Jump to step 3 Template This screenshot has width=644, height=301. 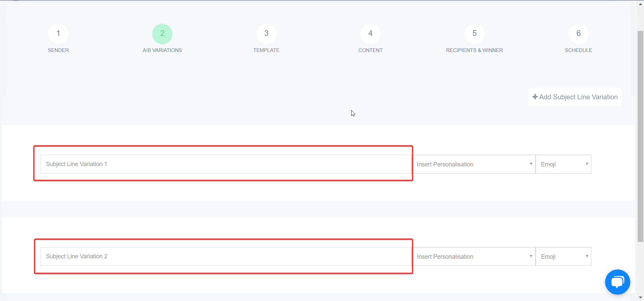point(266,34)
